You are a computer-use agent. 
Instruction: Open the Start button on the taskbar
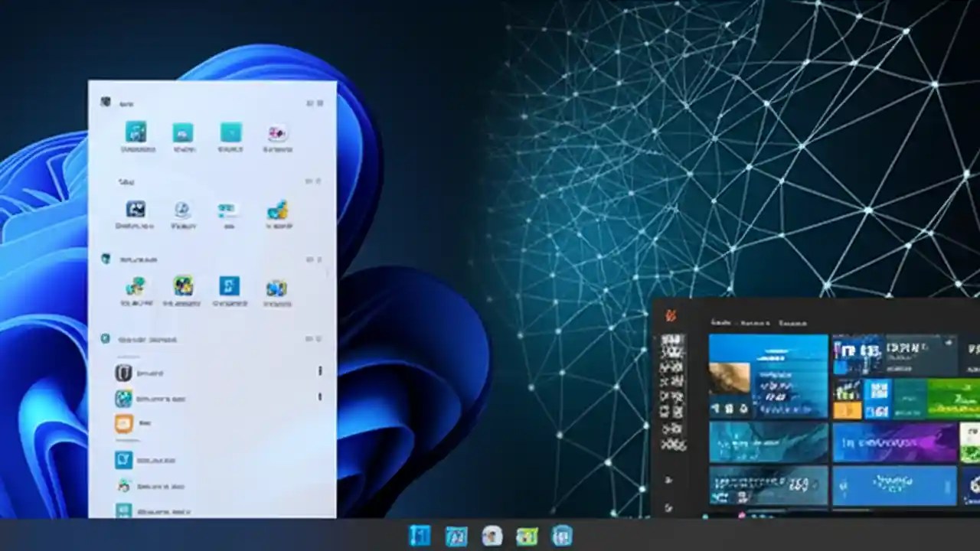pos(420,536)
